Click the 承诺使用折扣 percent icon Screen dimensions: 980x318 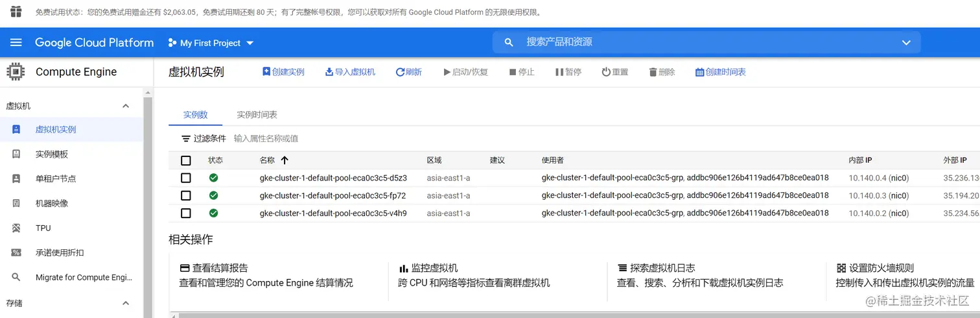pyautogui.click(x=16, y=252)
